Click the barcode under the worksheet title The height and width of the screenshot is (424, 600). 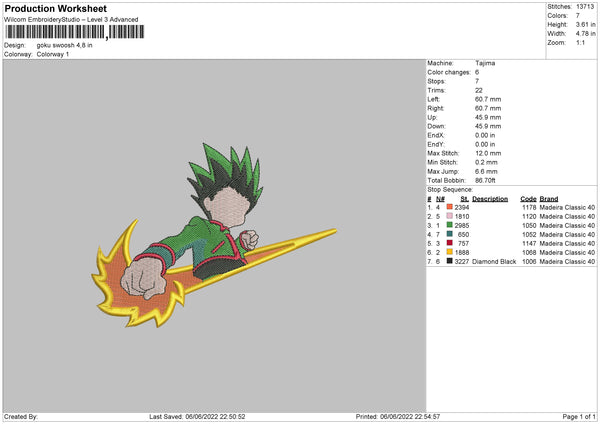75,32
